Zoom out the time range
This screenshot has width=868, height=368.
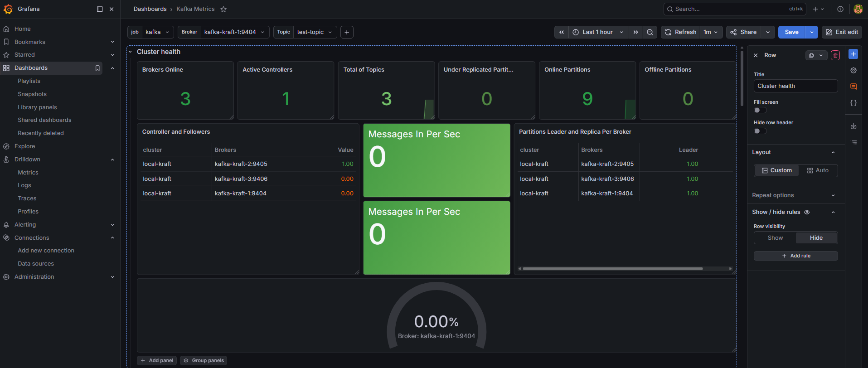tap(650, 32)
